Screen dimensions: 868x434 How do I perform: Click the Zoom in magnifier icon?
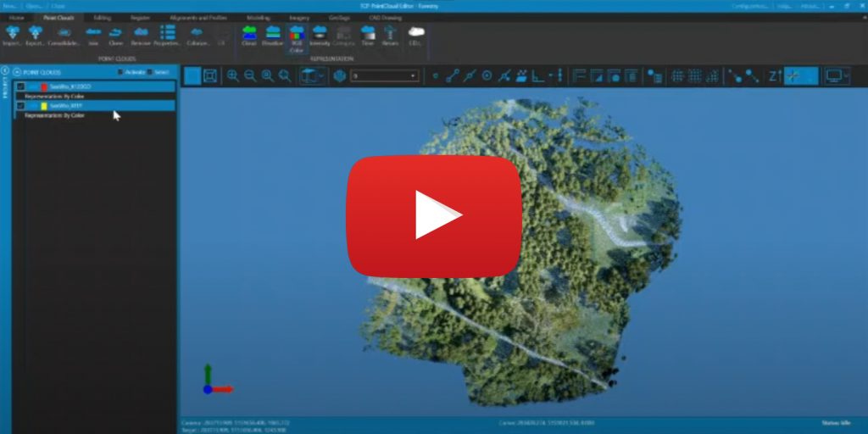pos(233,75)
